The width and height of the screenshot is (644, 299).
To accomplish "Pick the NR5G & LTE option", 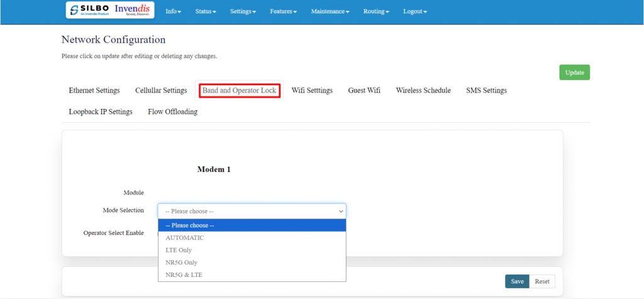I will click(x=184, y=275).
